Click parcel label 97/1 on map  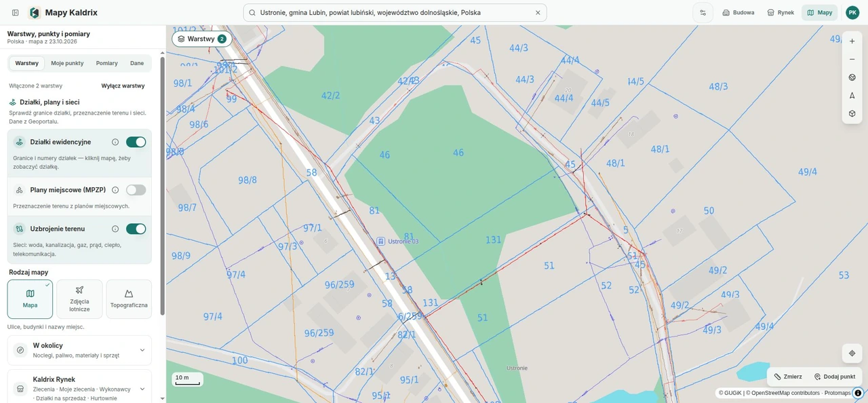click(312, 228)
